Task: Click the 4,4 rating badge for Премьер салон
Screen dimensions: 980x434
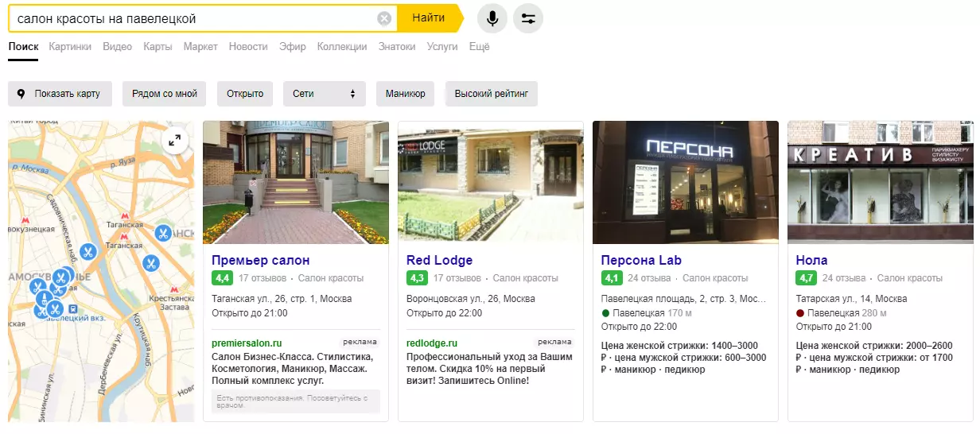Action: coord(222,278)
